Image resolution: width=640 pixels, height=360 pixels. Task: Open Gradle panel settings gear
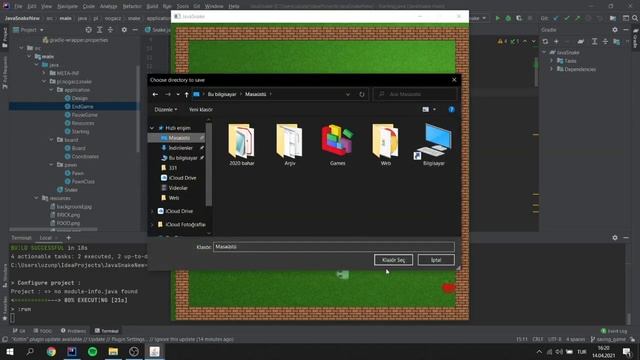(x=615, y=30)
